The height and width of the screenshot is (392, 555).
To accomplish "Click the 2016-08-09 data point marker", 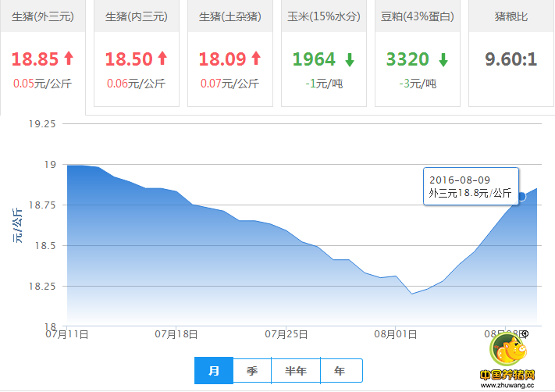I will tap(521, 197).
